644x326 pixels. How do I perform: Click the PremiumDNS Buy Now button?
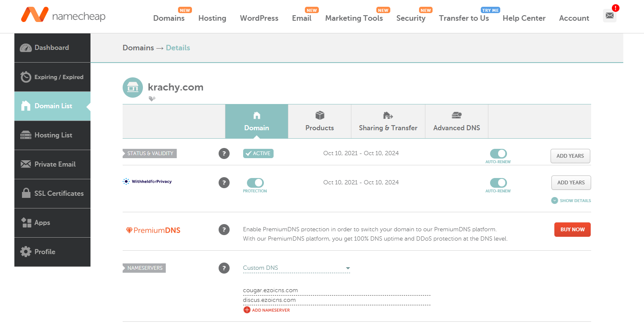(572, 230)
